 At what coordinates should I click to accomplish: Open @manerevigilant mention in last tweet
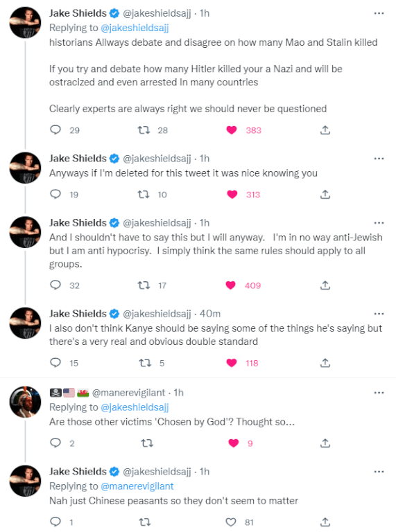click(x=137, y=486)
